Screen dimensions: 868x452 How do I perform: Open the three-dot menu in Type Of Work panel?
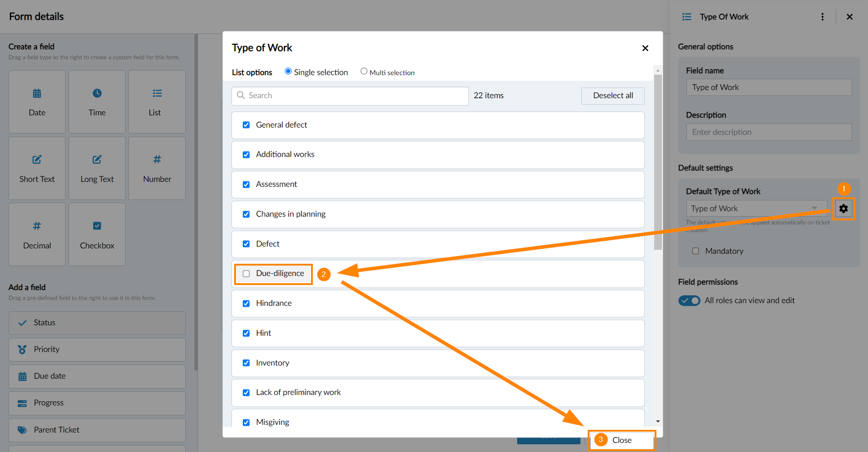click(822, 17)
